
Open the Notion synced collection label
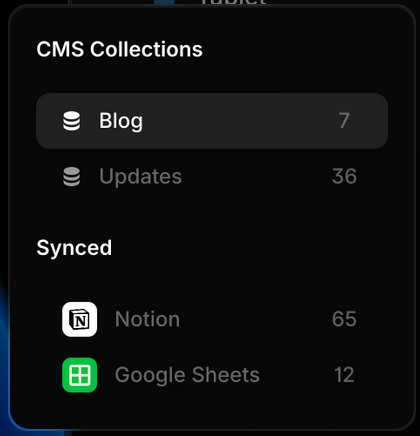coord(147,319)
